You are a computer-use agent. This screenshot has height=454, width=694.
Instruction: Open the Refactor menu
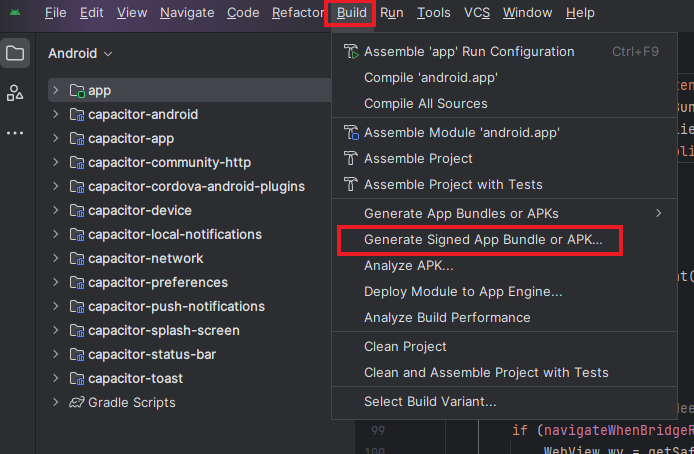297,13
